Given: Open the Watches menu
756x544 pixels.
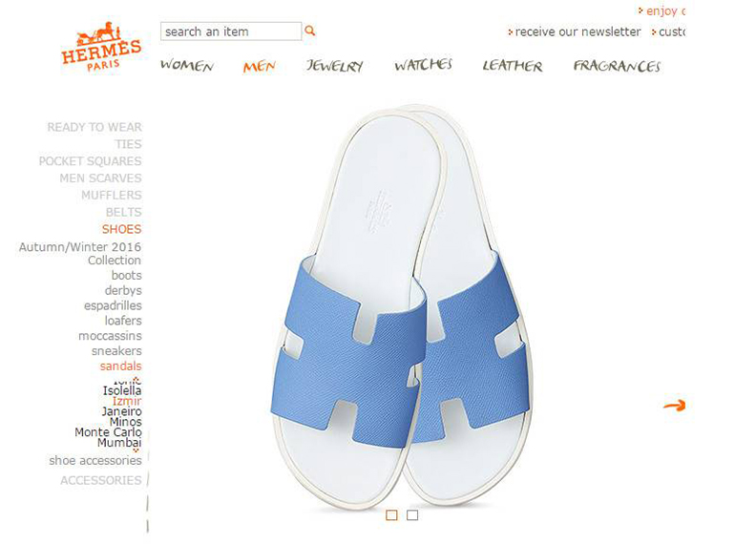Looking at the screenshot, I should tap(423, 64).
